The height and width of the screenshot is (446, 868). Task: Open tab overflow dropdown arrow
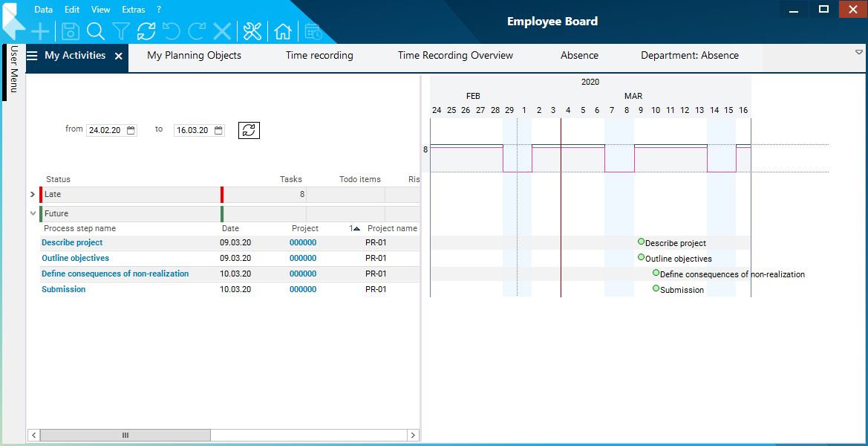(859, 53)
